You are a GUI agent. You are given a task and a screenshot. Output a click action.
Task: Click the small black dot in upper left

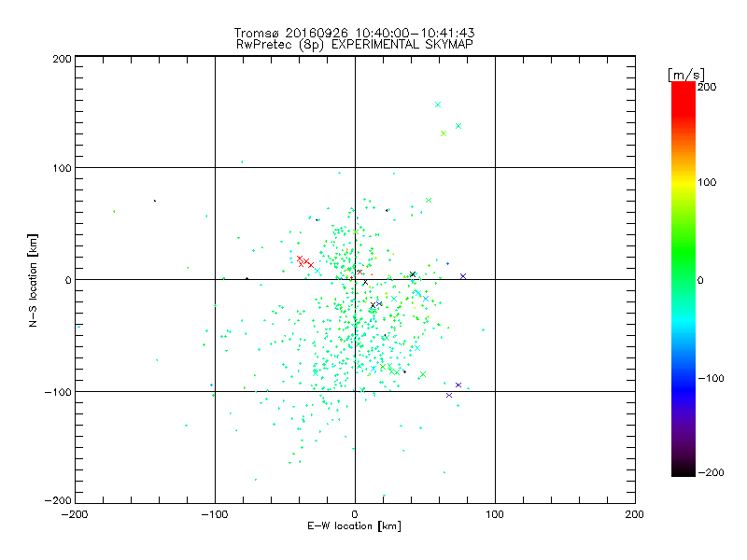coord(155,201)
